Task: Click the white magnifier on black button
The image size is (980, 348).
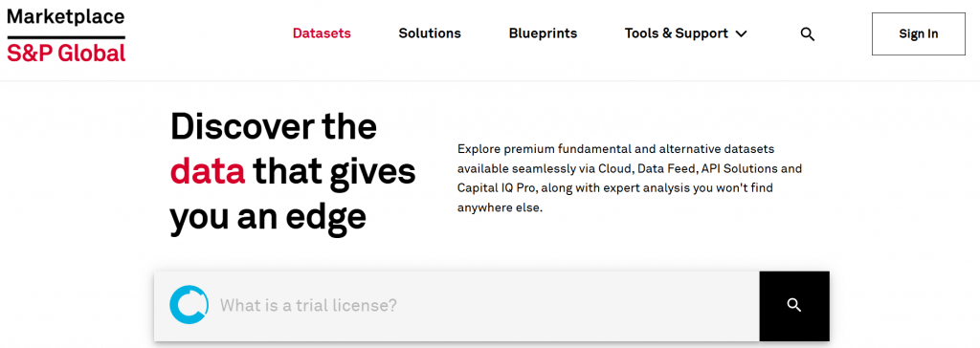Action: pos(794,306)
